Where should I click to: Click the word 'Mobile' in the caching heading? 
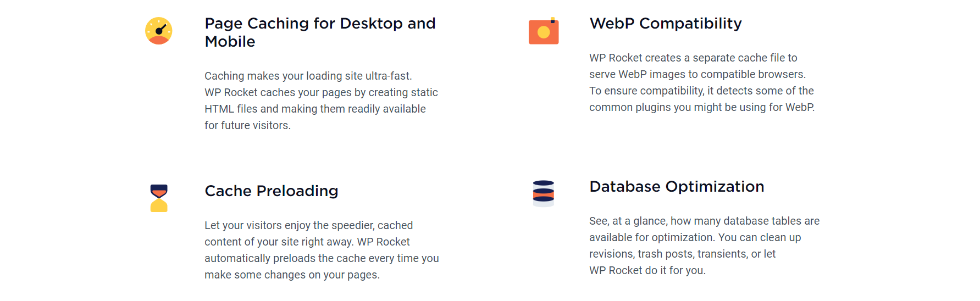(230, 42)
